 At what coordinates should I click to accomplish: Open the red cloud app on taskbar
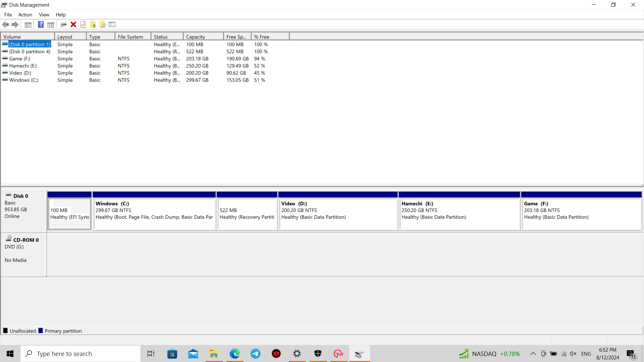coord(339,354)
